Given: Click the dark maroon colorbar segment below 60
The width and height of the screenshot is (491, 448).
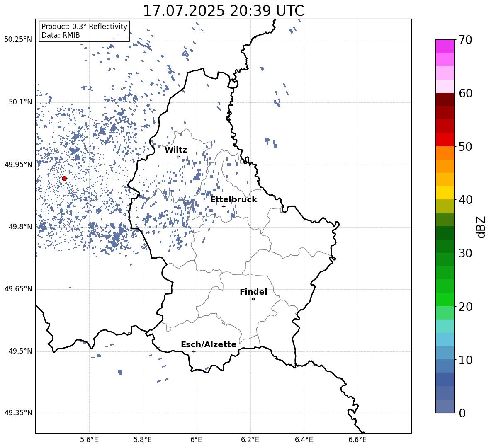Looking at the screenshot, I should coord(445,99).
